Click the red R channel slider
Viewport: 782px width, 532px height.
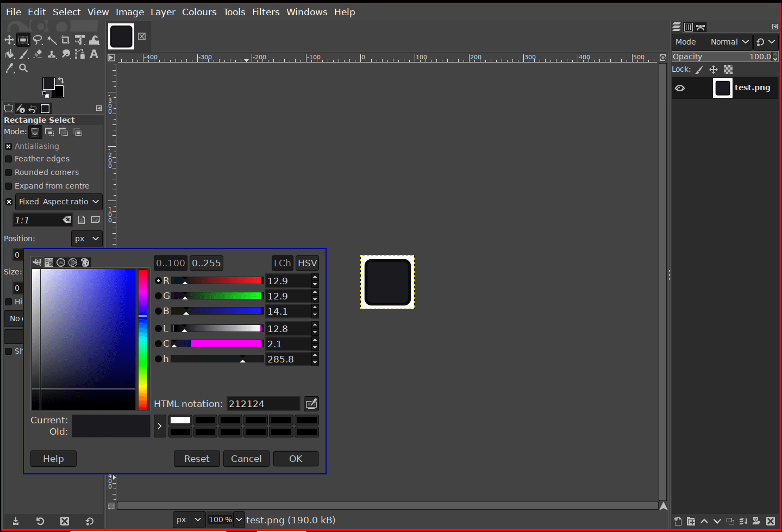[217, 281]
